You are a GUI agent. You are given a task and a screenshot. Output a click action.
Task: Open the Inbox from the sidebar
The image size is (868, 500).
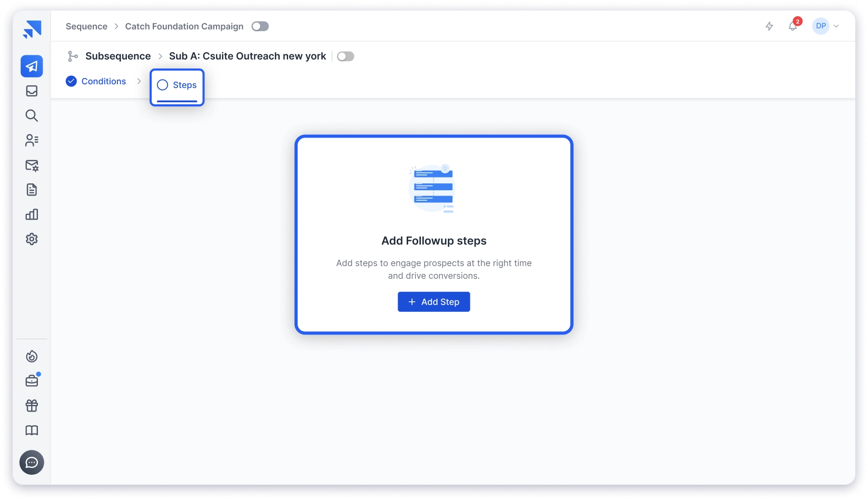32,91
